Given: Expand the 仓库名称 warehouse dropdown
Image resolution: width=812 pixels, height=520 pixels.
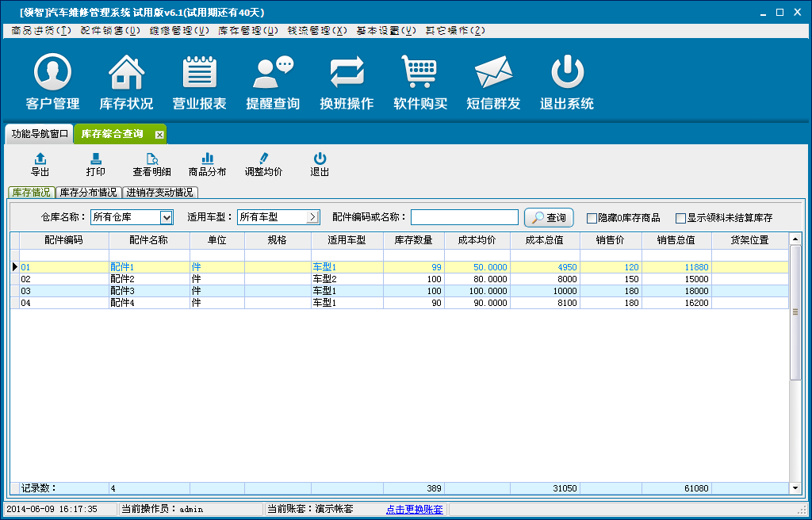Looking at the screenshot, I should (x=167, y=217).
